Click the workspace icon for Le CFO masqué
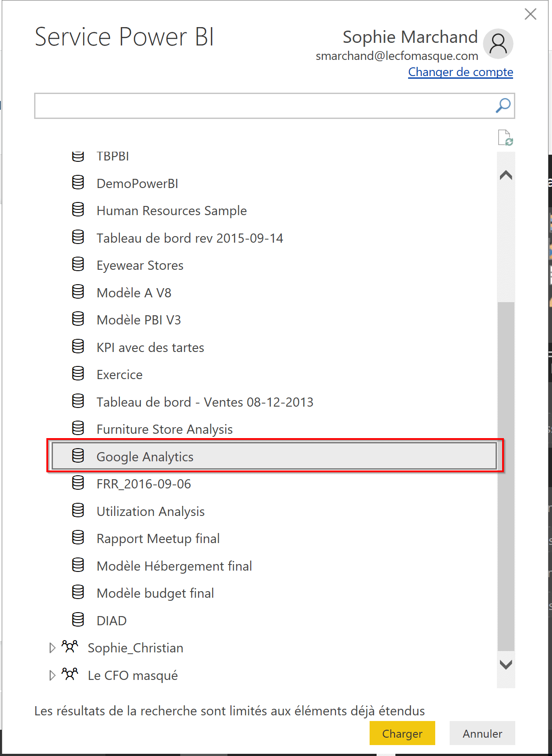This screenshot has height=756, width=552. coord(70,675)
